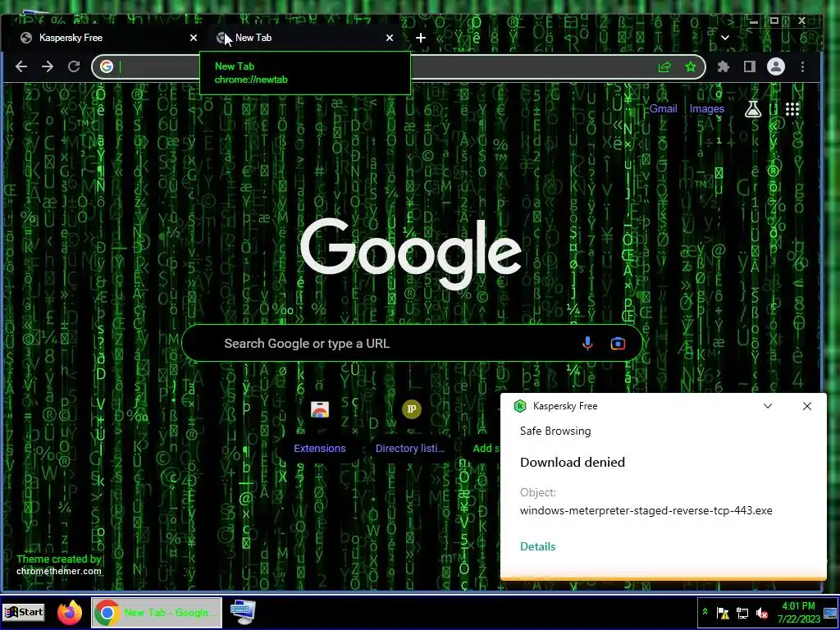The image size is (840, 630).
Task: Collapse the Kaspersky notification chevron
Action: [x=768, y=406]
